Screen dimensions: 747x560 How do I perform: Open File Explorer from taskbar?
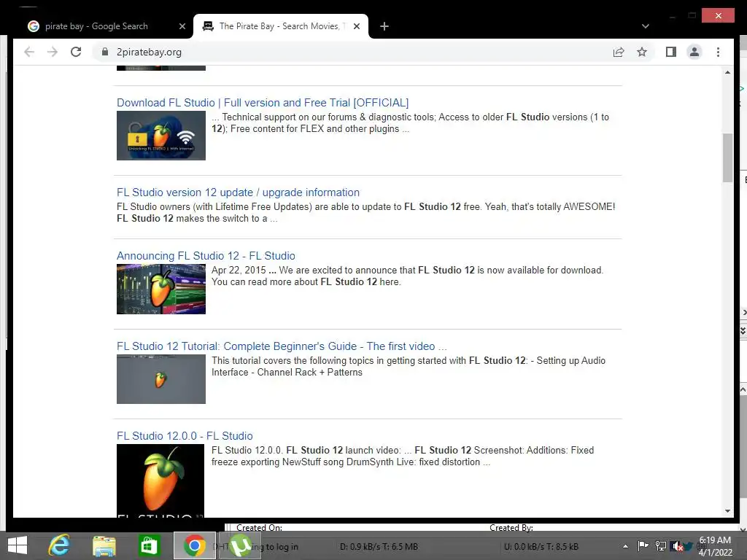[x=104, y=545]
